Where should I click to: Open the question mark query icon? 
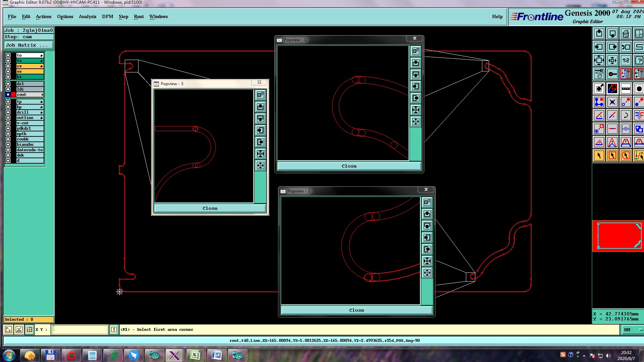pos(639,61)
